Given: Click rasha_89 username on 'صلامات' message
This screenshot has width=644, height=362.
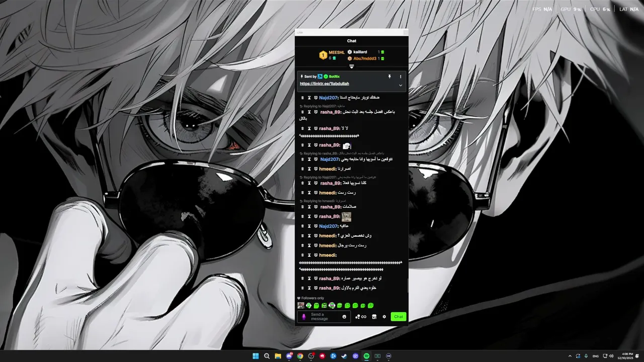Looking at the screenshot, I should point(330,207).
